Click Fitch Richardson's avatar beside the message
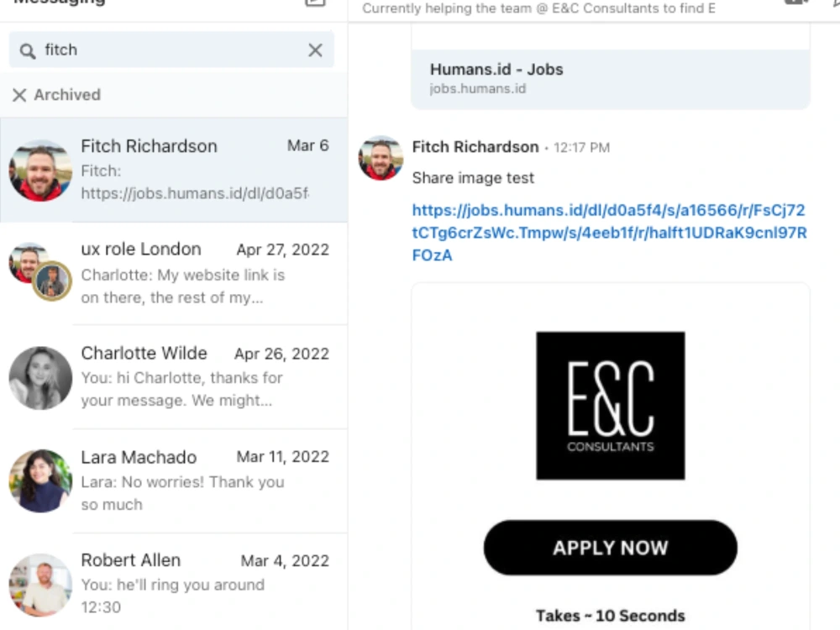This screenshot has height=630, width=840. pos(381,158)
